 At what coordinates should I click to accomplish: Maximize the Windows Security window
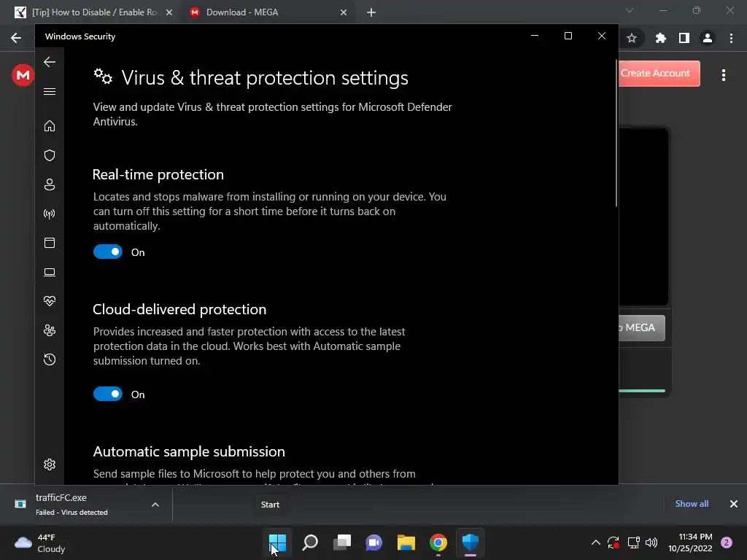[568, 36]
